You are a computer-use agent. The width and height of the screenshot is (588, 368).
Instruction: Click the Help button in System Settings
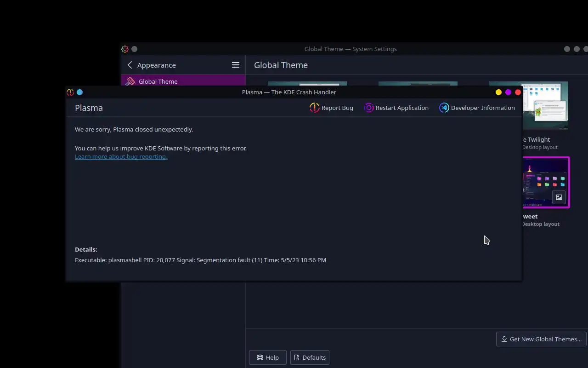click(x=268, y=357)
